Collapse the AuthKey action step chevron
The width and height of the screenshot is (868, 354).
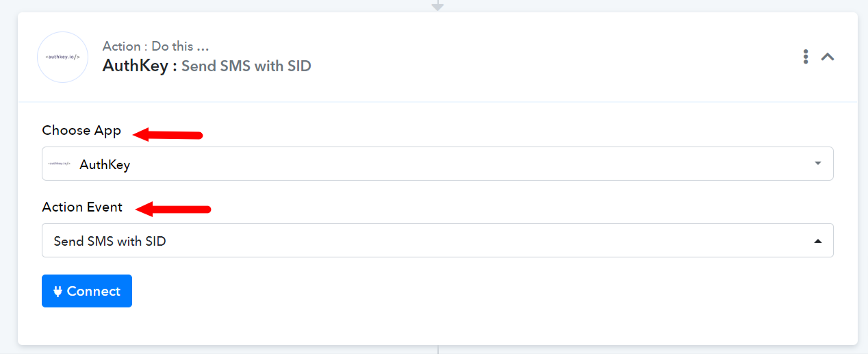tap(828, 57)
